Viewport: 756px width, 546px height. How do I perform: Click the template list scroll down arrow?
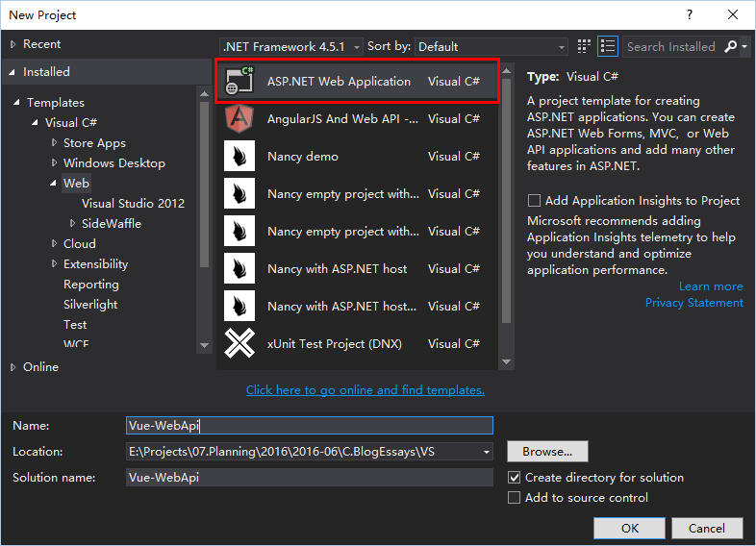506,361
